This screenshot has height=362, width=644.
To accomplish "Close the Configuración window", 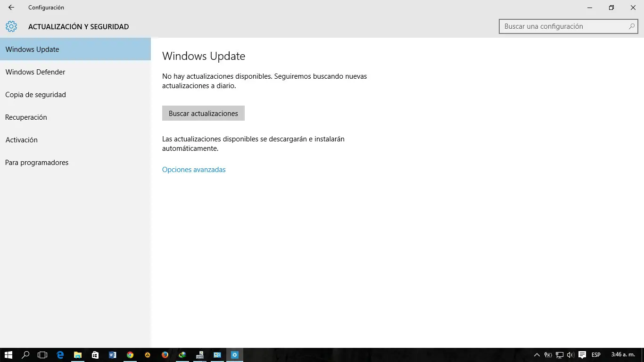I will 633,8.
